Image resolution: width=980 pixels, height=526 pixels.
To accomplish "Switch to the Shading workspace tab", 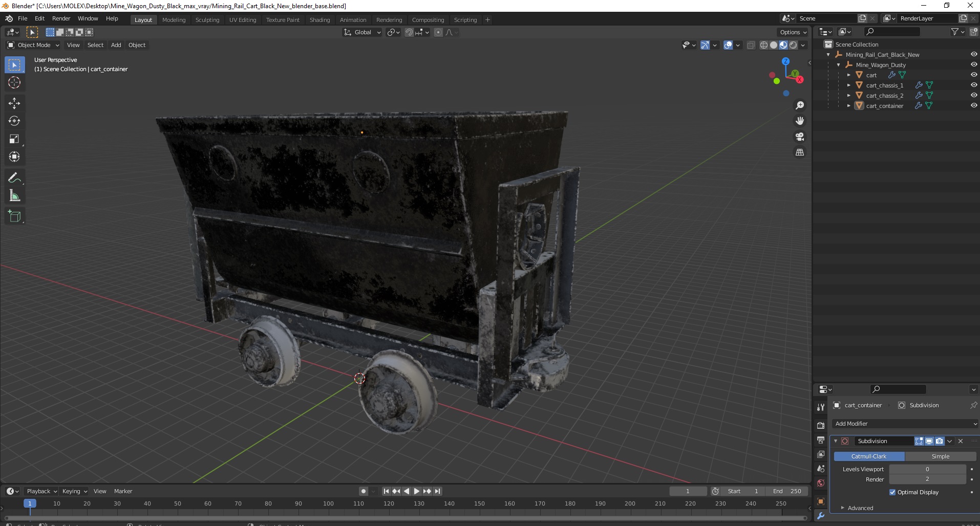I will click(319, 20).
